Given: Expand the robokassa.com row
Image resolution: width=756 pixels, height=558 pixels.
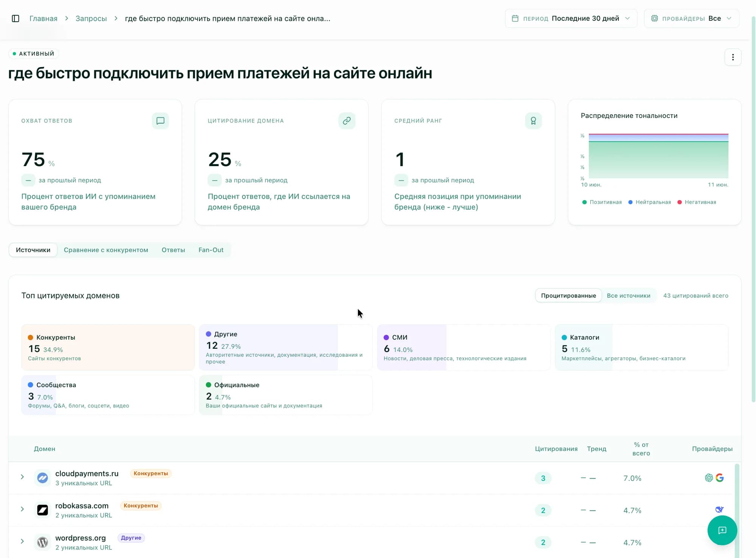Looking at the screenshot, I should click(x=22, y=509).
